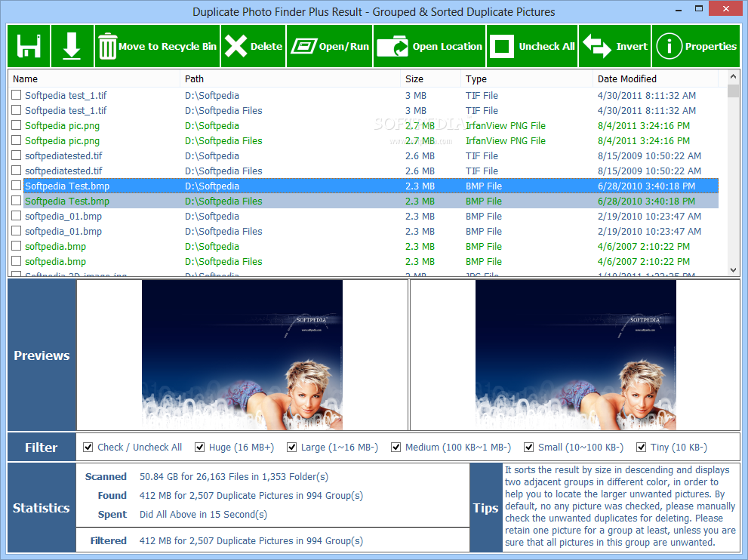Click the save (floppy disk) toolbar icon
This screenshot has width=748, height=560.
coord(29,46)
